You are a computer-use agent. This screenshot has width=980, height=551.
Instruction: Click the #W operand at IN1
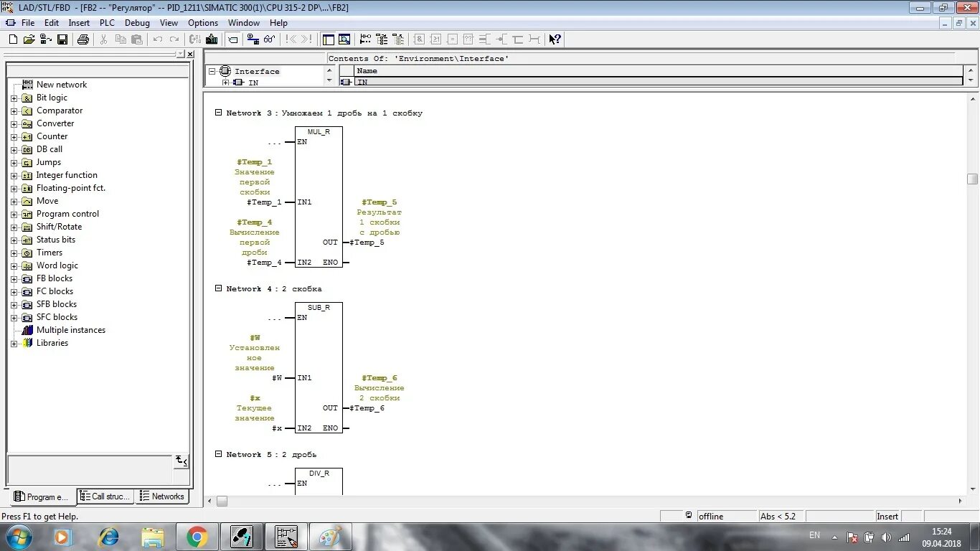(x=277, y=378)
